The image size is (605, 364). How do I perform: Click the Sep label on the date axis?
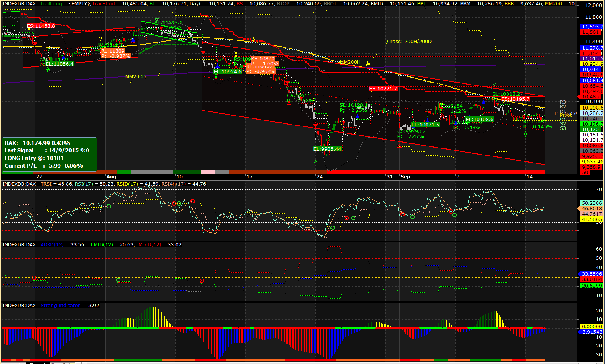(x=405, y=177)
